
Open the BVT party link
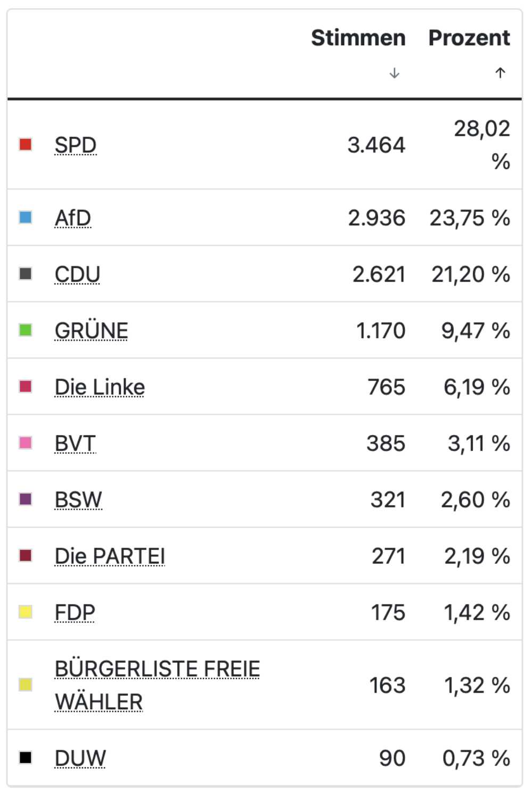(x=75, y=444)
